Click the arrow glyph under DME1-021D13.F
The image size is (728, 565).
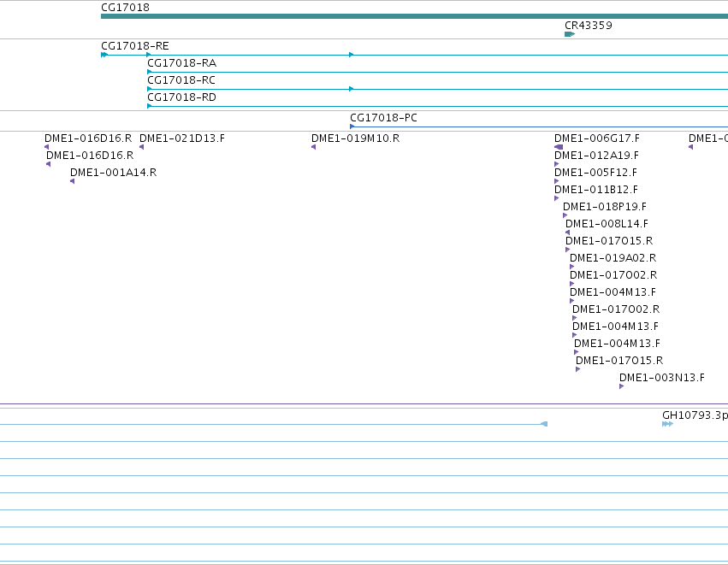[x=142, y=147]
